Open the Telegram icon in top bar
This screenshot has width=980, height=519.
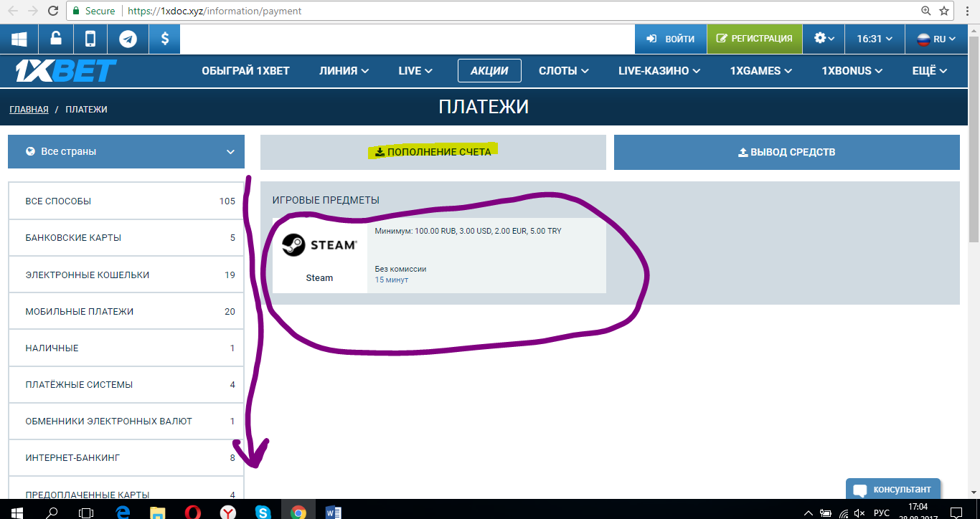click(x=128, y=39)
